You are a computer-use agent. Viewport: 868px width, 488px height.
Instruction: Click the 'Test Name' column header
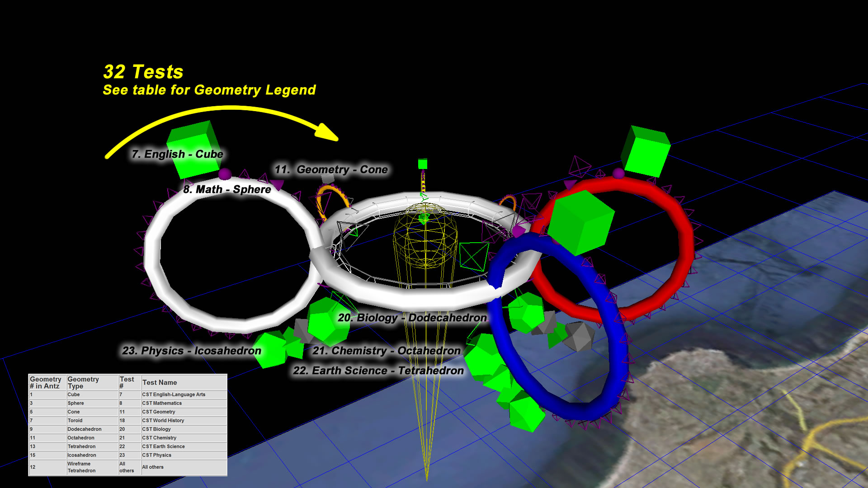pos(160,382)
